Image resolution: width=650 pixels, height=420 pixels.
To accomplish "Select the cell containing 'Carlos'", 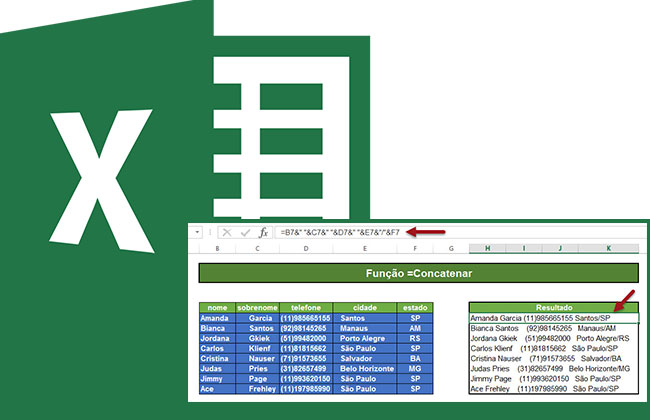I will (x=217, y=348).
